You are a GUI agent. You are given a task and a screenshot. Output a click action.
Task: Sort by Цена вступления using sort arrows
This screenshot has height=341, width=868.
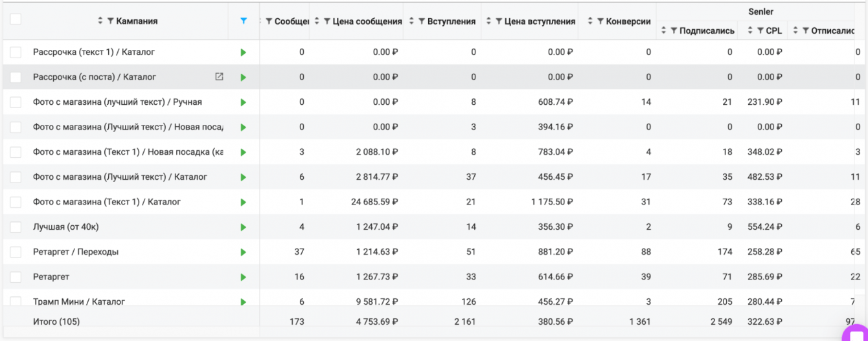pyautogui.click(x=488, y=21)
